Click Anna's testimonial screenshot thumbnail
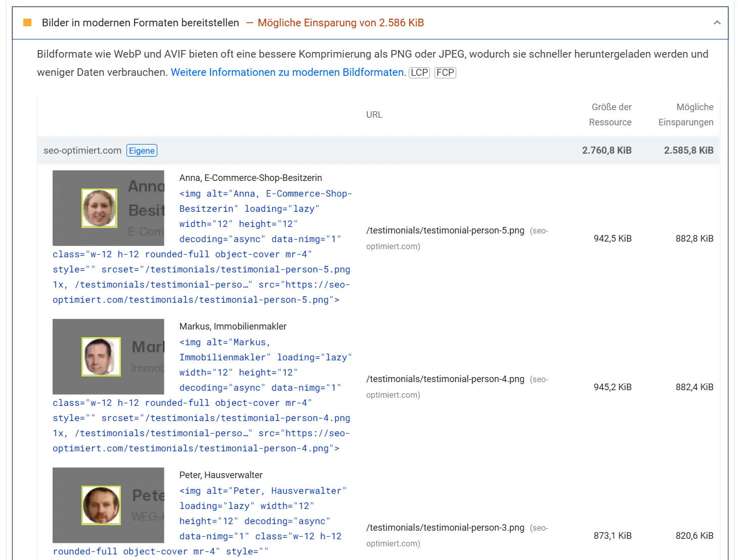The height and width of the screenshot is (560, 738). 108,208
